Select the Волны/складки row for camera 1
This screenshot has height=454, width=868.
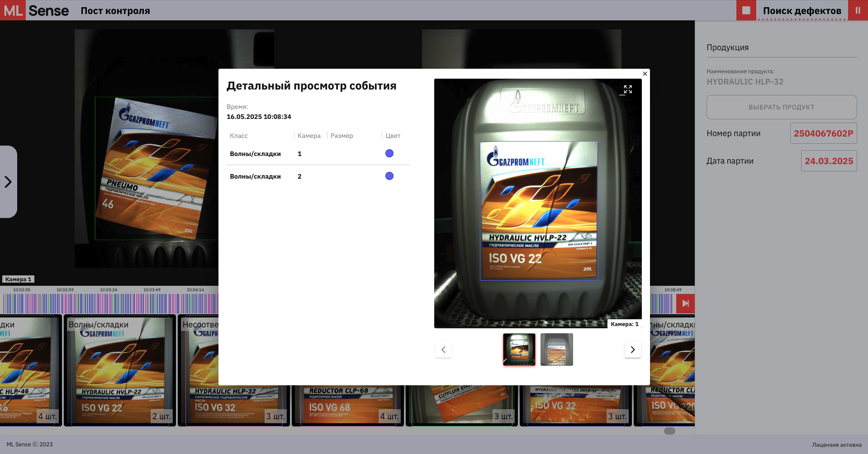pyautogui.click(x=318, y=154)
